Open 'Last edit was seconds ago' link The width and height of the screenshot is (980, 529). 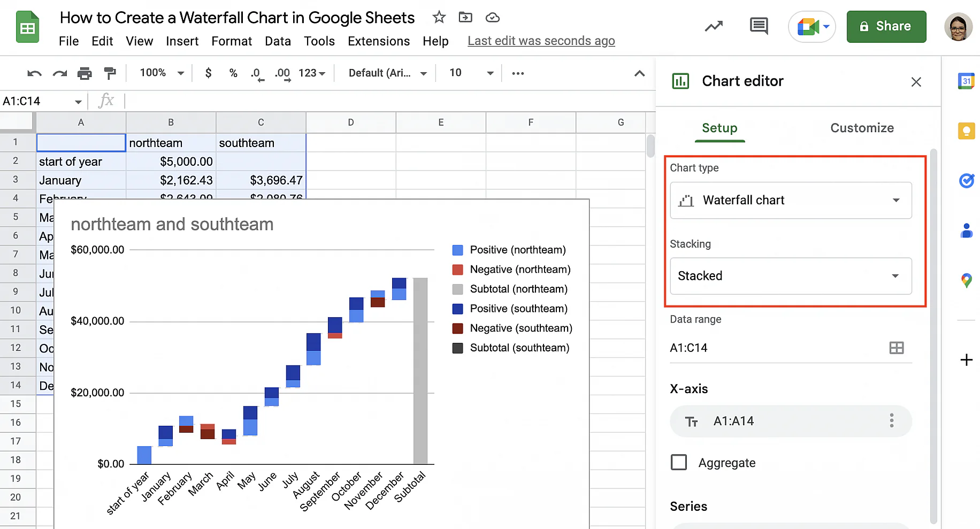(x=541, y=41)
